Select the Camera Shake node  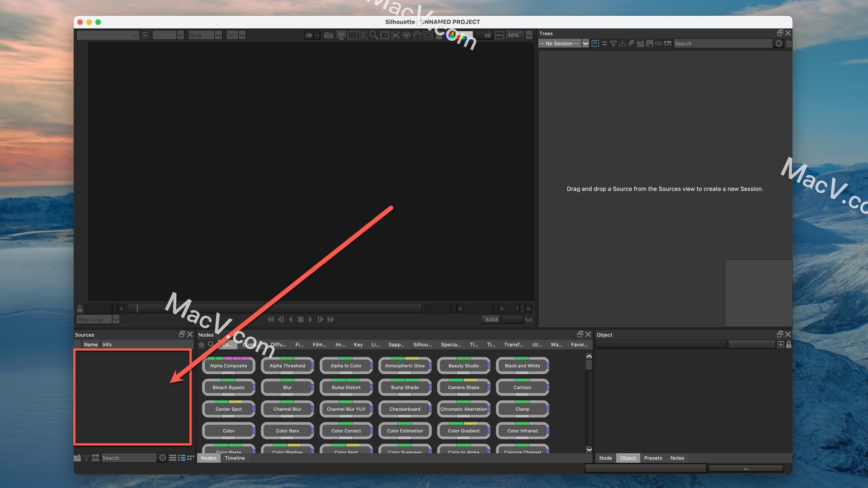pos(463,387)
